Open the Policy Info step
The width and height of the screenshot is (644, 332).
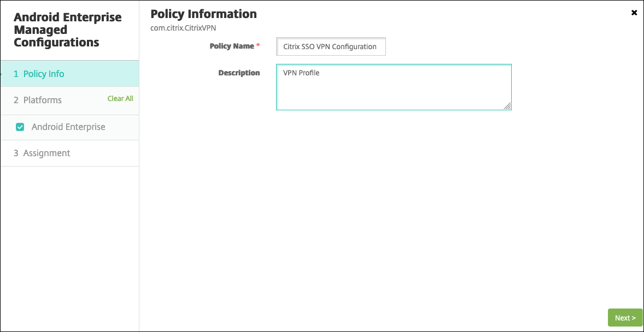click(69, 74)
